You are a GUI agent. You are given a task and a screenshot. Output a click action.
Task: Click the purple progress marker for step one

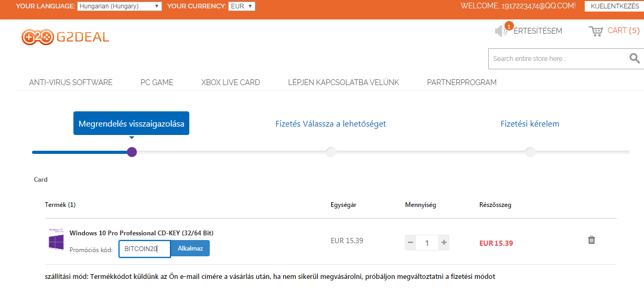pos(132,152)
